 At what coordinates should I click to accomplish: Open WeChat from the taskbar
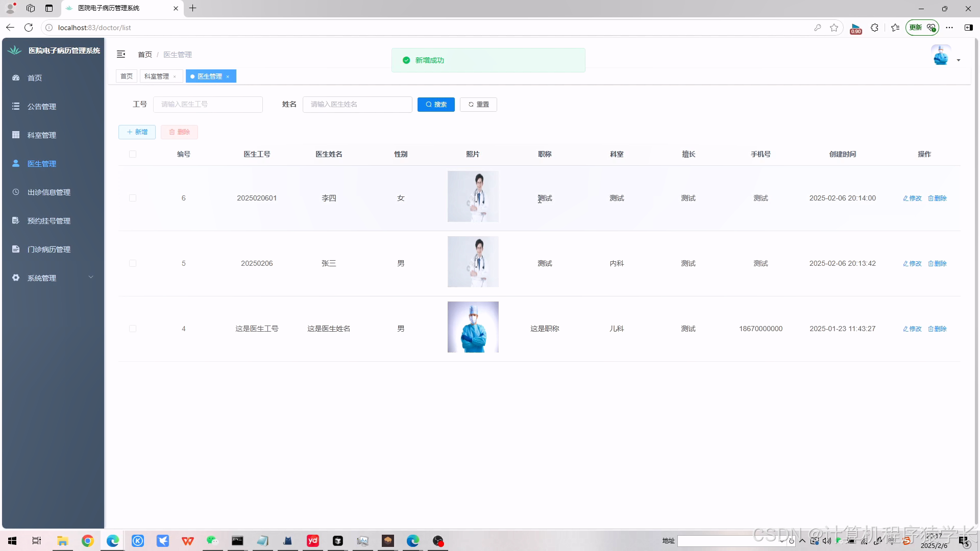212,541
